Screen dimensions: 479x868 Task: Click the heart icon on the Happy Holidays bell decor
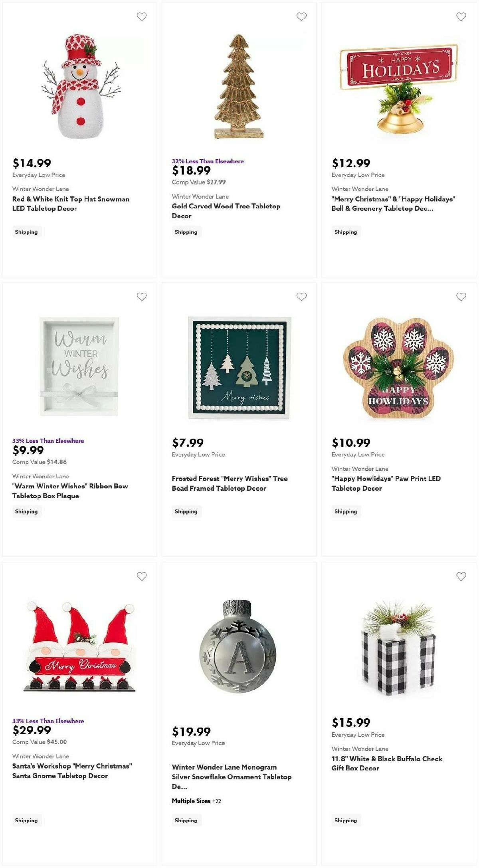click(461, 17)
